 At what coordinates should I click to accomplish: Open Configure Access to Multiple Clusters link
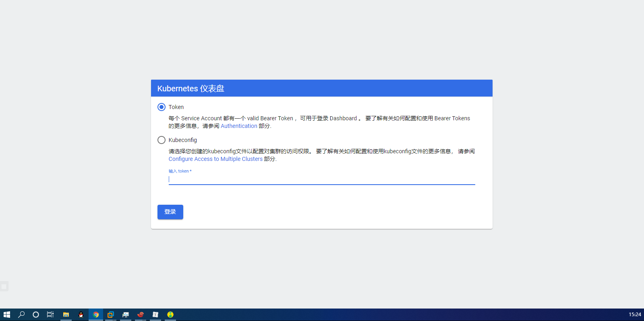click(215, 159)
